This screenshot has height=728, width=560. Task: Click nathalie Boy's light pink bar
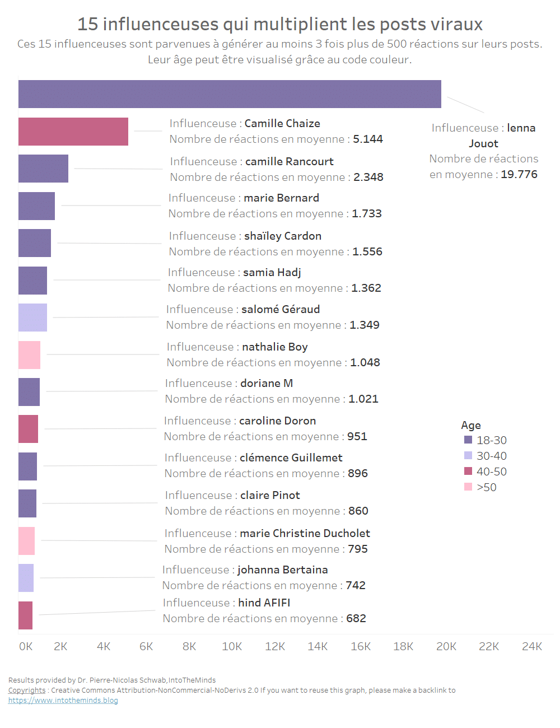(x=29, y=355)
